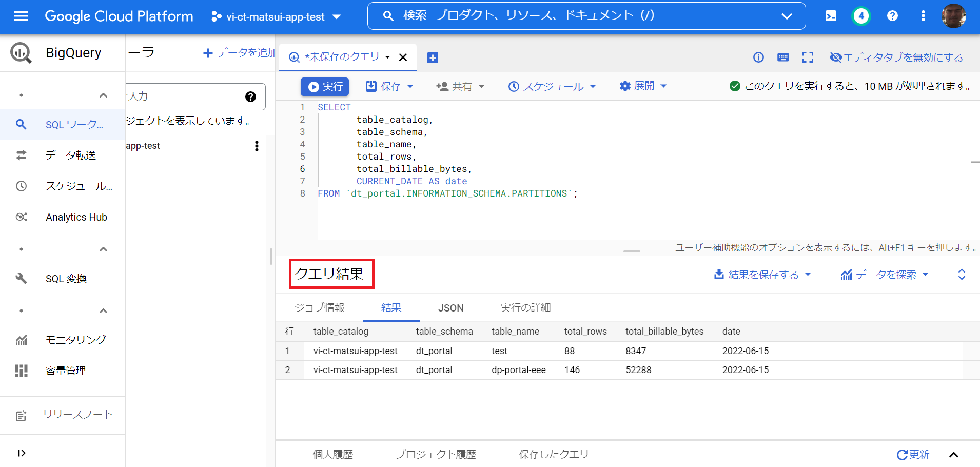Switch to JSON tab
Screen dimensions: 980x467
coord(450,308)
